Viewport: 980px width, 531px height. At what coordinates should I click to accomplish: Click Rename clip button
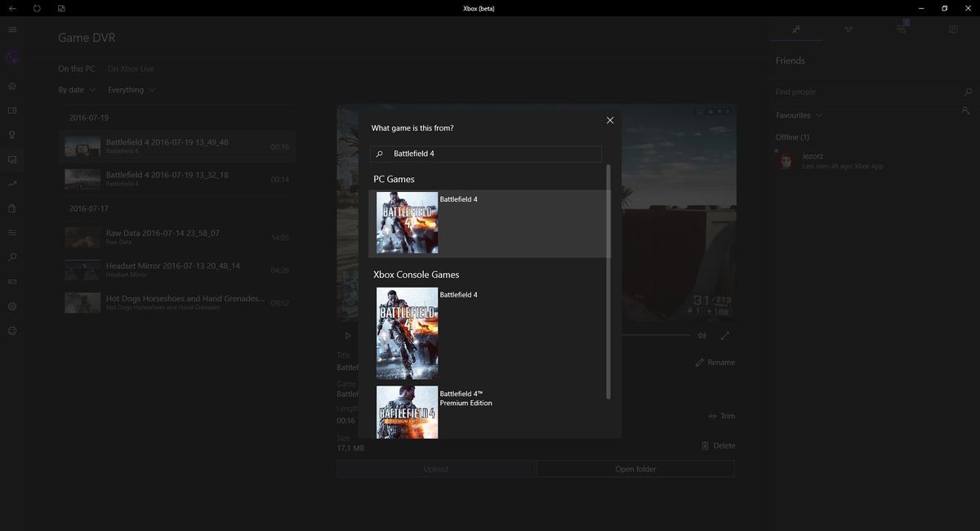[715, 362]
